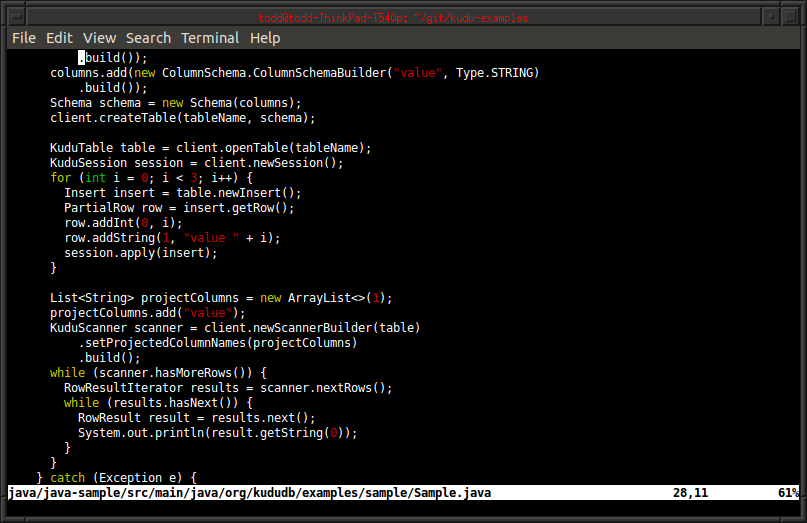Open the View menu
The image size is (807, 523).
[x=99, y=38]
